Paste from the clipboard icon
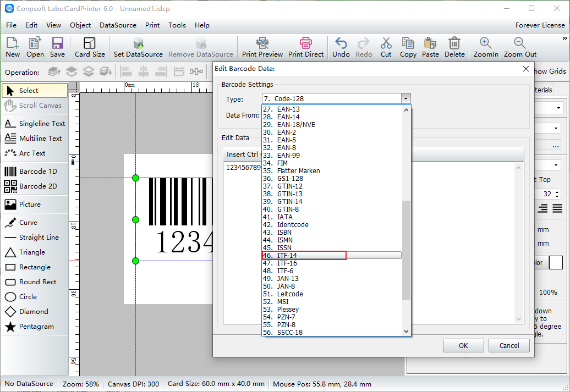 (430, 43)
